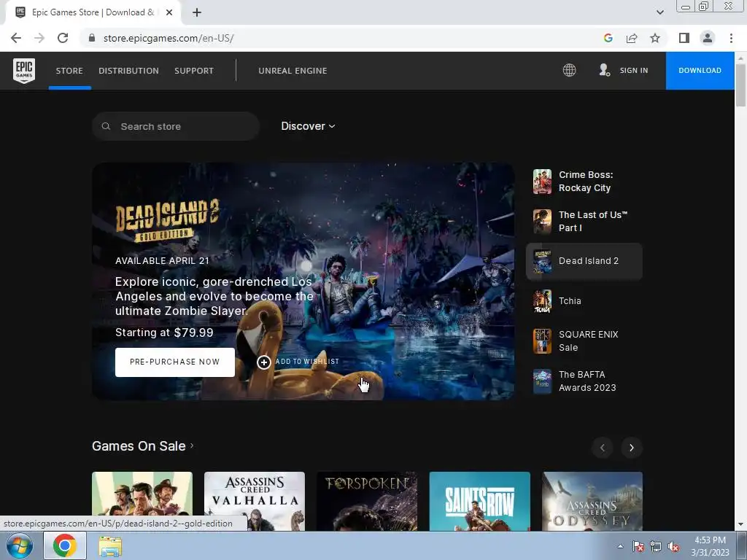
Task: Open the Chrome profile avatar
Action: [x=708, y=38]
